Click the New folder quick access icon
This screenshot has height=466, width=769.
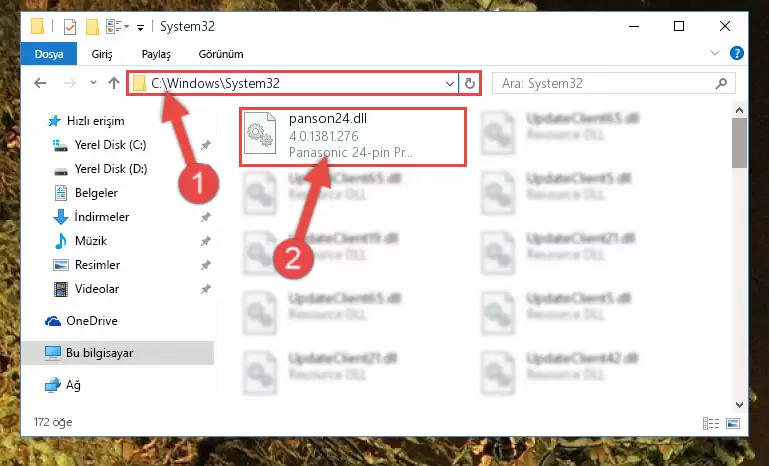point(92,26)
